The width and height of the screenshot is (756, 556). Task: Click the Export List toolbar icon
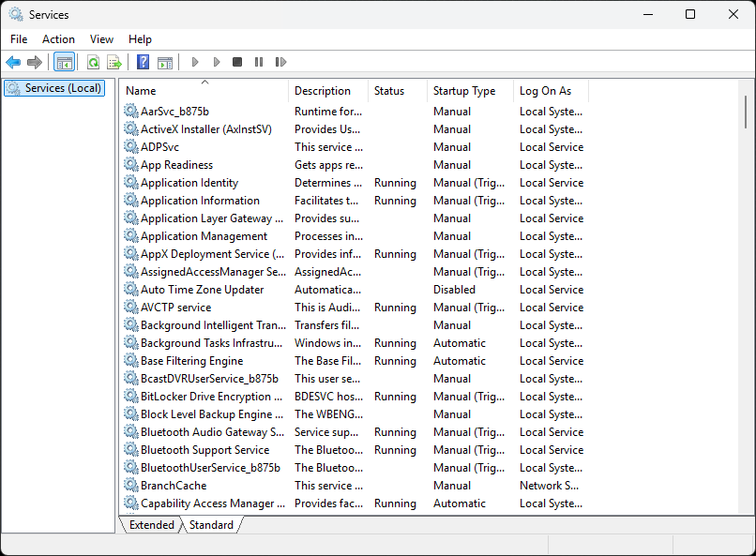pos(114,63)
